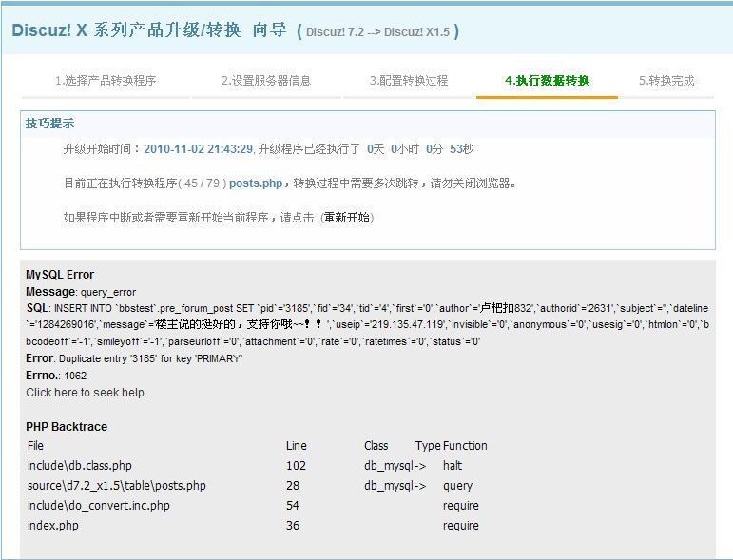Screen dimensions: 733x560
Task: Select step tab 5.转换完成
Action: tap(666, 81)
